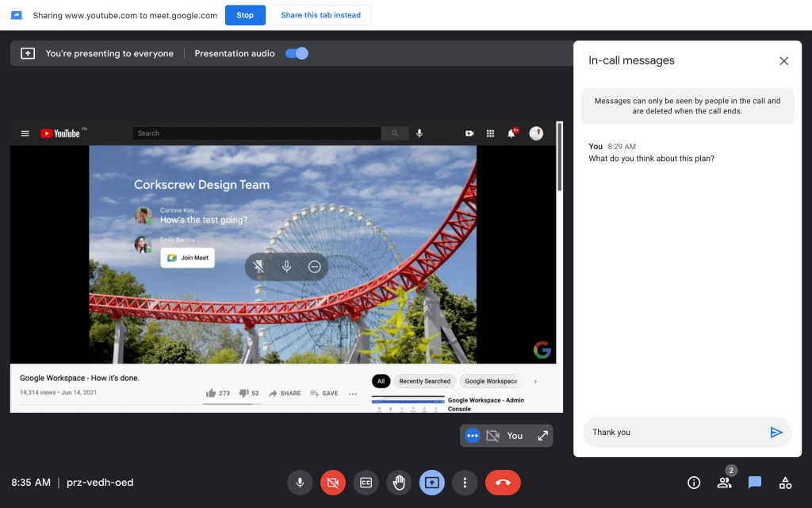Screen dimensions: 812x508
Task: Open the YouTube account avatar
Action: pyautogui.click(x=536, y=133)
